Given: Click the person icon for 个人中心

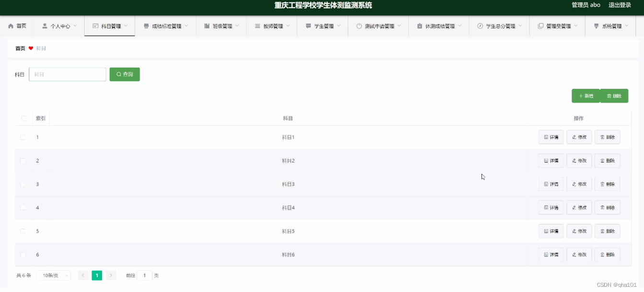Looking at the screenshot, I should [45, 26].
